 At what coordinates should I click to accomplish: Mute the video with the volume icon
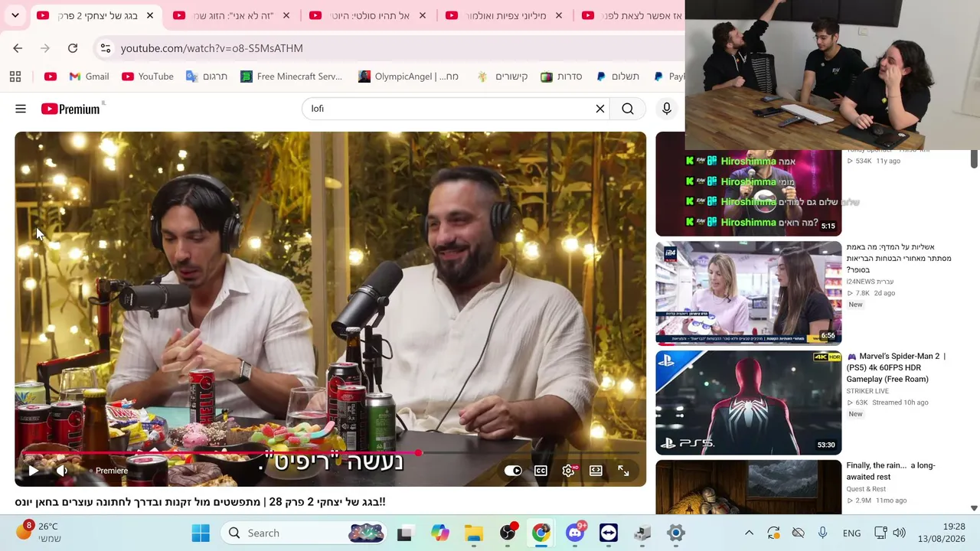tap(62, 471)
